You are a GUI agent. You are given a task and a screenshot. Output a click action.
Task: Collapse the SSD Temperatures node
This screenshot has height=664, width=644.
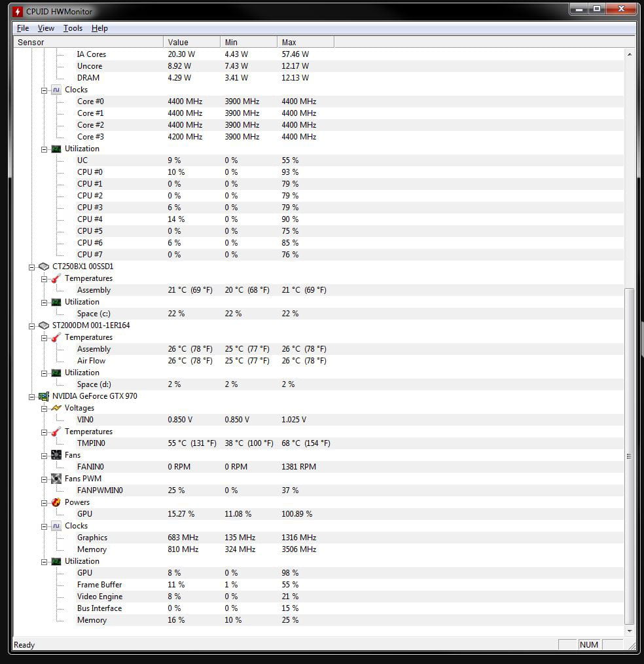pos(44,279)
